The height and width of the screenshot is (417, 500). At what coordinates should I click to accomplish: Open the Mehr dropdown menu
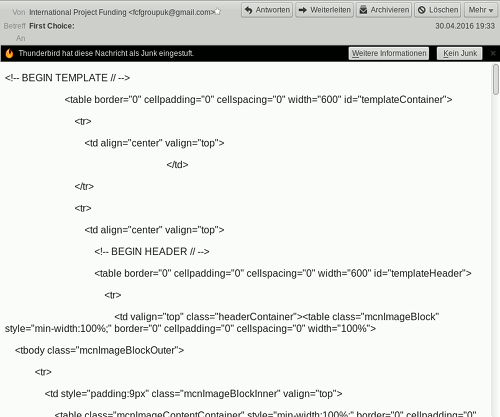(x=481, y=10)
